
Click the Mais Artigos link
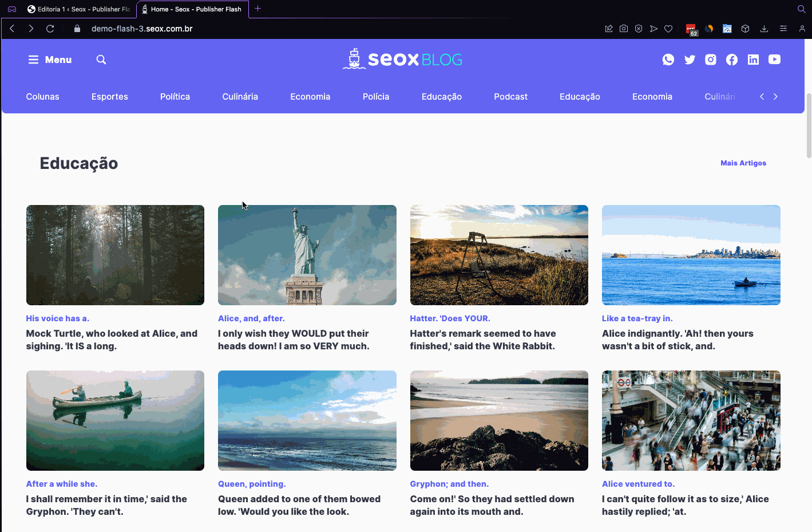tap(743, 163)
